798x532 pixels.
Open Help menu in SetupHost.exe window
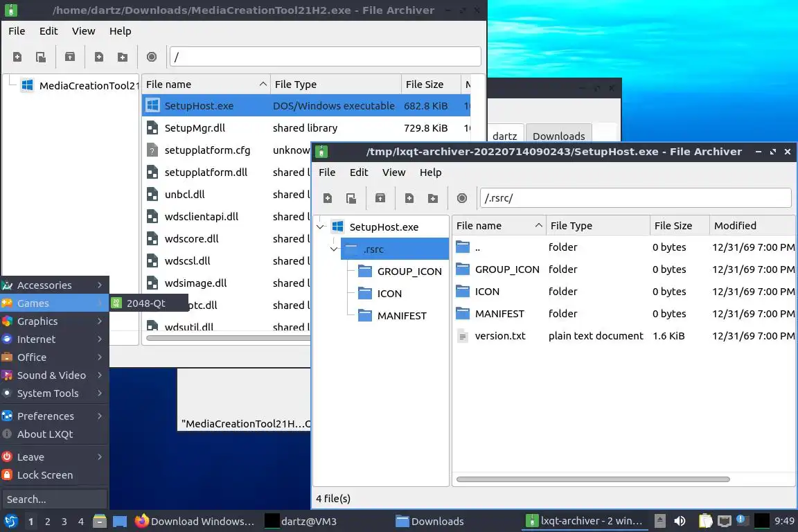(431, 172)
